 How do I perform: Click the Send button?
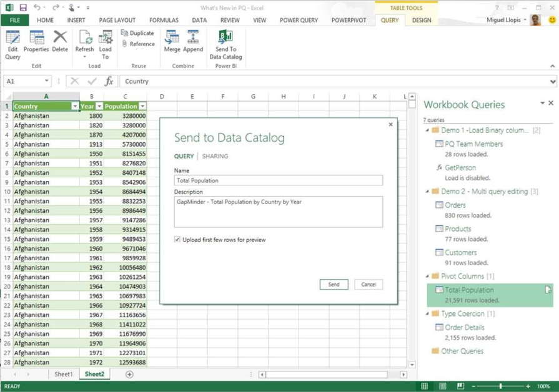[334, 284]
